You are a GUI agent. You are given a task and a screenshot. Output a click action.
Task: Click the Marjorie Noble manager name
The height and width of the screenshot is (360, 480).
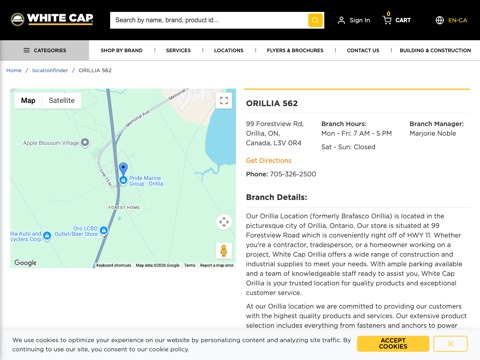[x=433, y=133]
